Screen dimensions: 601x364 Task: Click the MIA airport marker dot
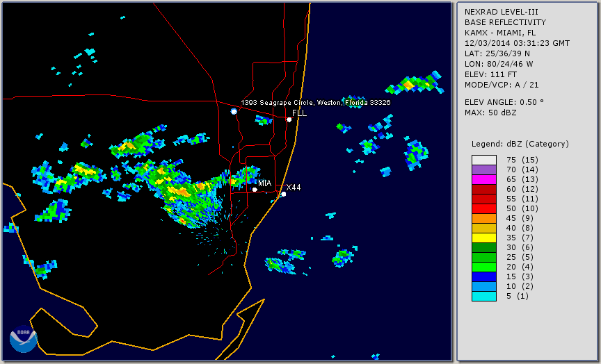[255, 190]
